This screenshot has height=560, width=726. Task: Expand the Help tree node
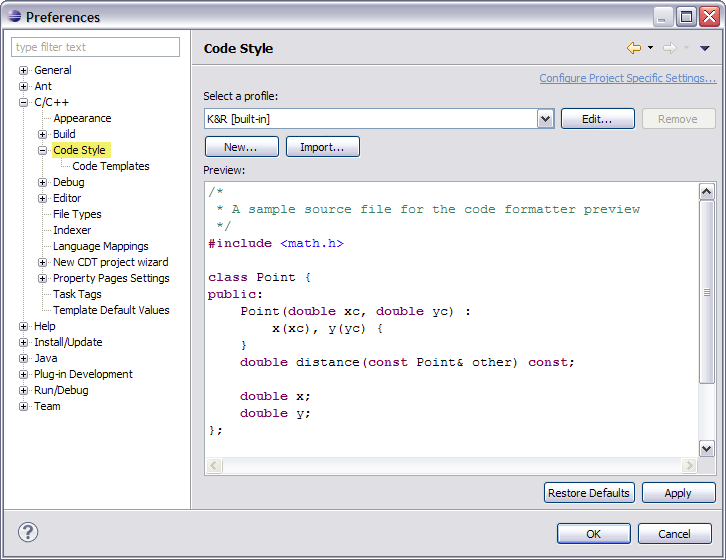tap(23, 327)
